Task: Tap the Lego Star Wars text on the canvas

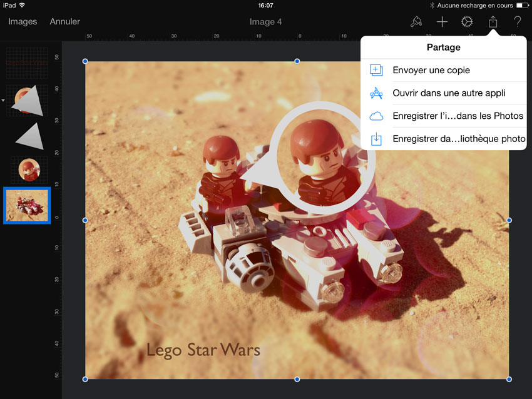Action: coord(203,350)
